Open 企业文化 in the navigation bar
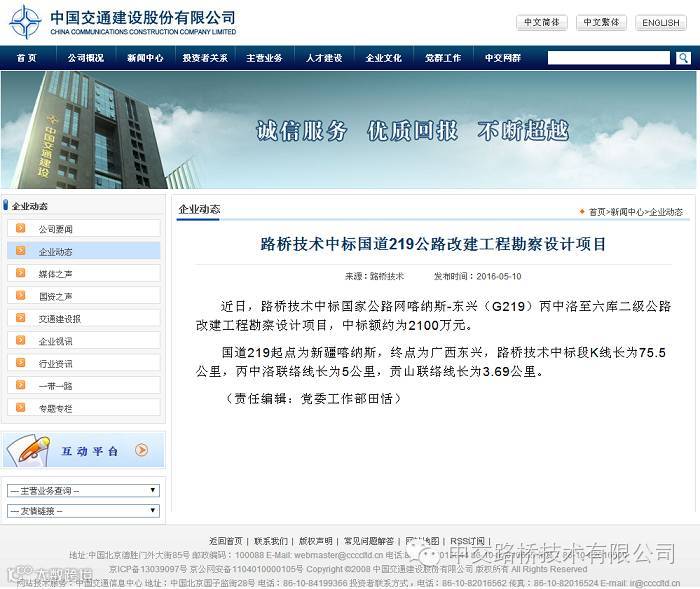 pos(383,58)
